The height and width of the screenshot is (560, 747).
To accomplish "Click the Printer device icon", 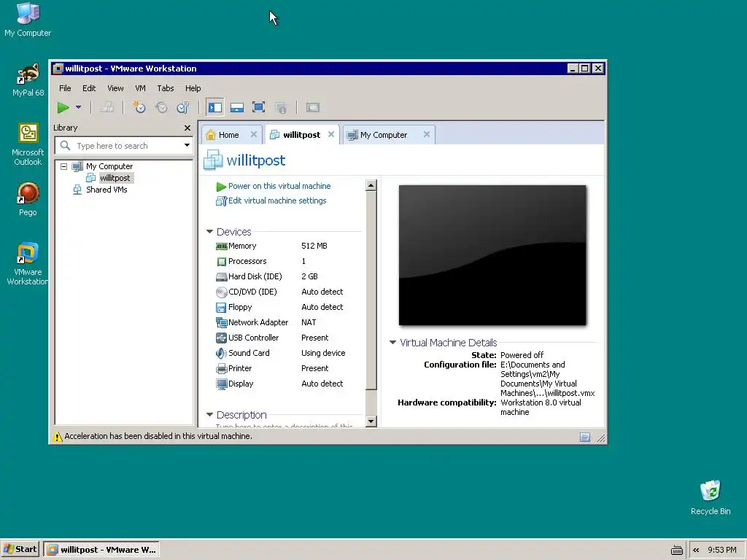I will click(222, 368).
